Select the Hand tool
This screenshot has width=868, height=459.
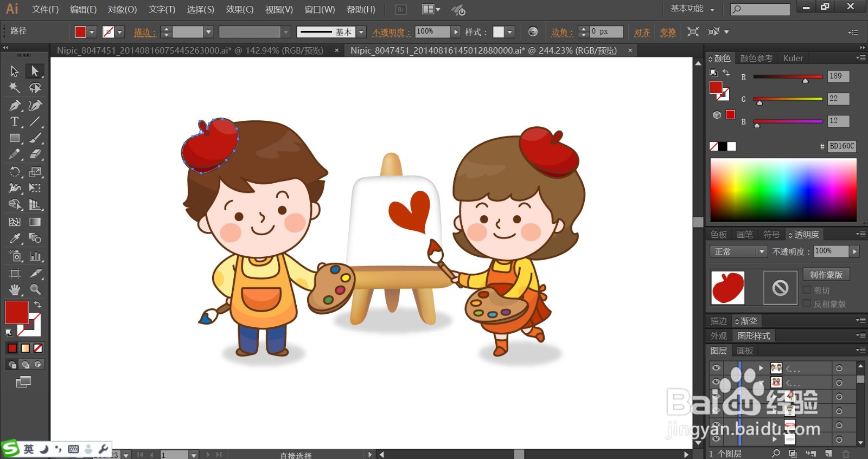15,289
